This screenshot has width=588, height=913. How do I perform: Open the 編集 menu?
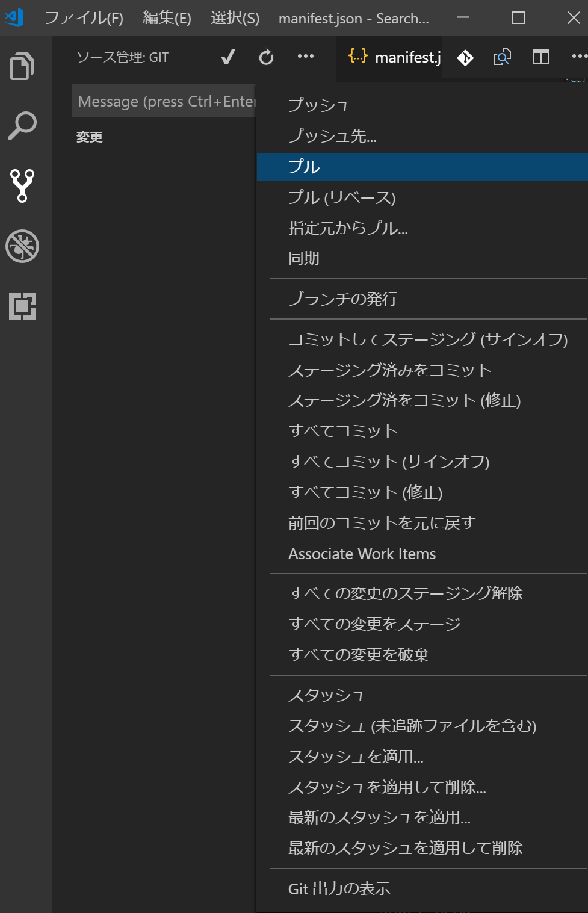click(167, 19)
